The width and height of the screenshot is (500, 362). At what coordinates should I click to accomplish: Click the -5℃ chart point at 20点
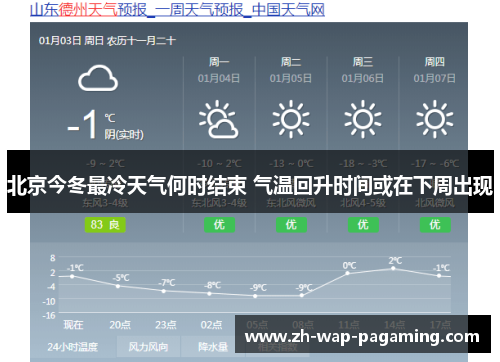(x=118, y=286)
